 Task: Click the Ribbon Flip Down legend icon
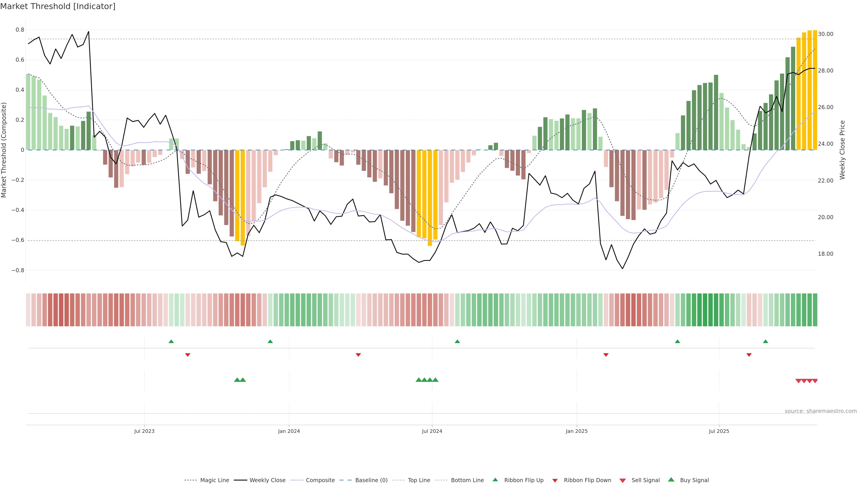pos(555,481)
